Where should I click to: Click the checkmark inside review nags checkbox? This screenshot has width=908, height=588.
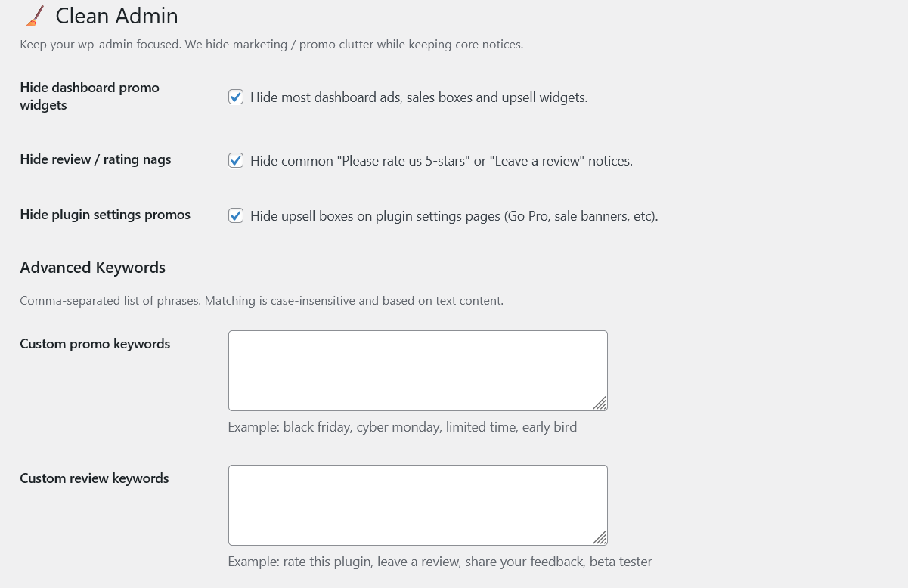click(236, 160)
